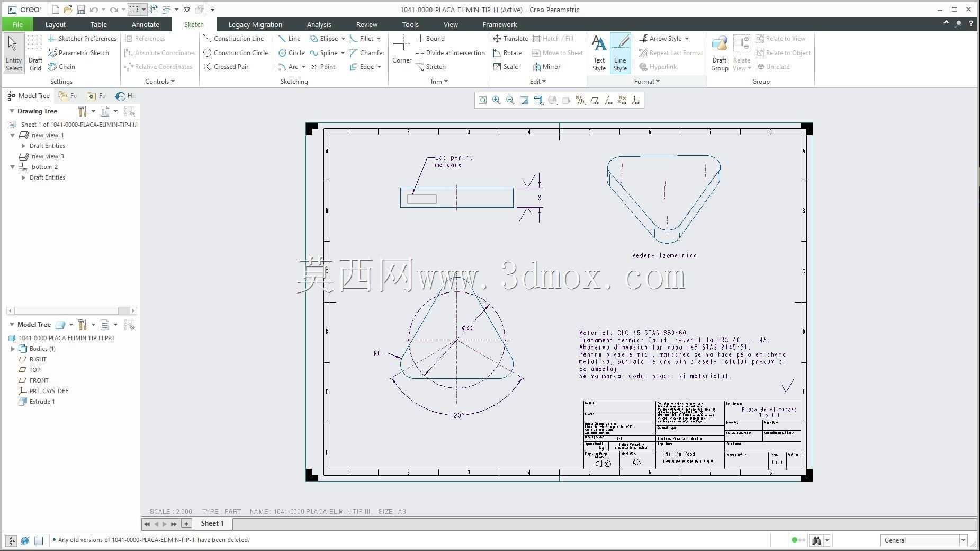
Task: Select Construction Line tool
Action: pos(233,39)
